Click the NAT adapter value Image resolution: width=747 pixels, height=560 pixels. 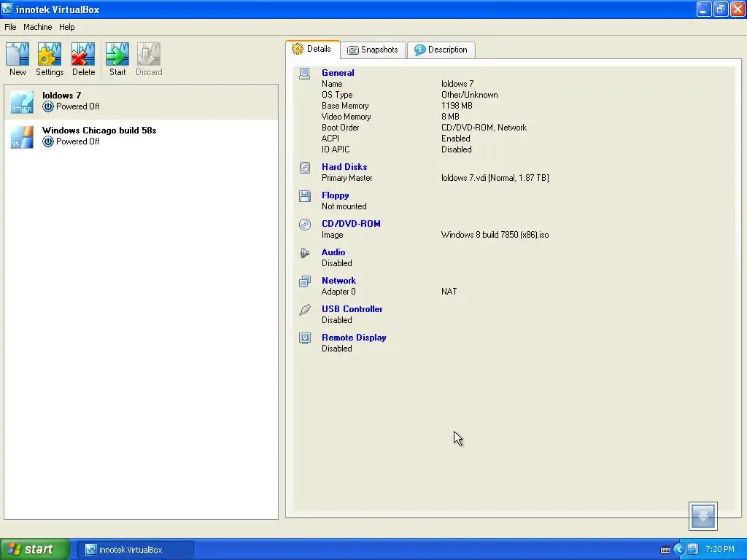[449, 292]
